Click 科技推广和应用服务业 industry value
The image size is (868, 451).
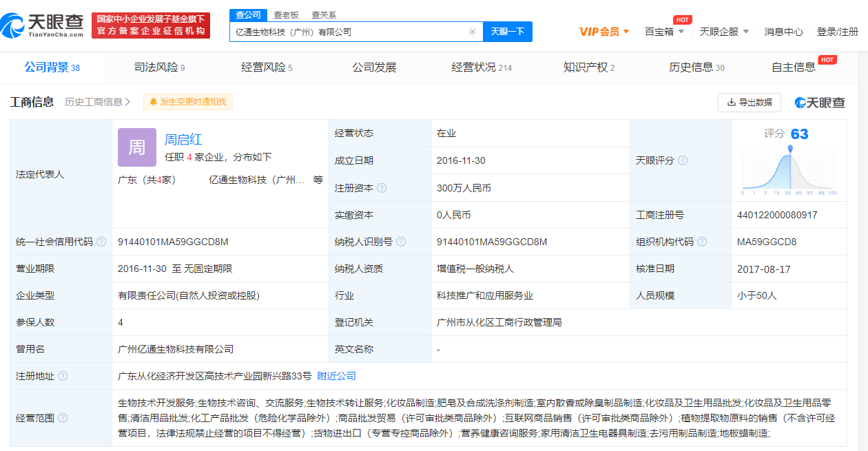click(485, 295)
